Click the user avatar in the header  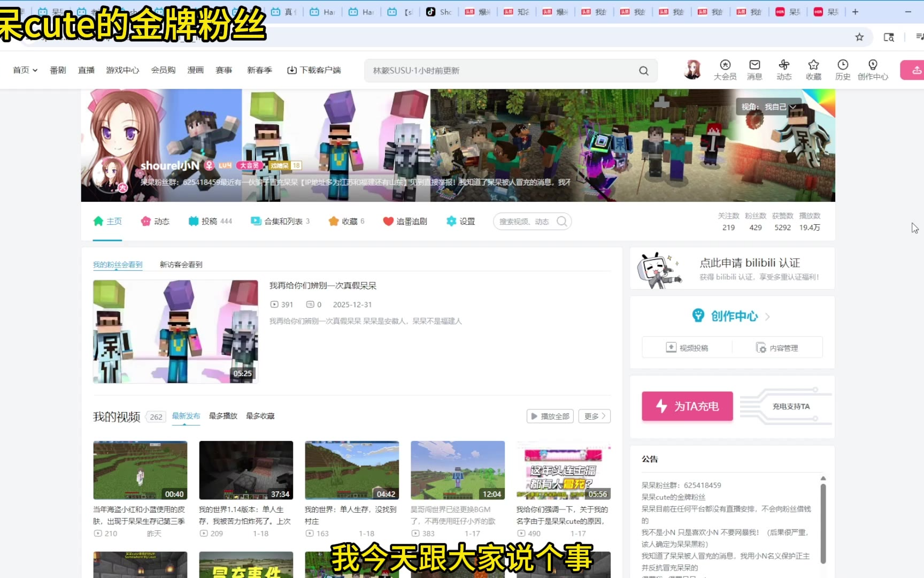click(692, 70)
